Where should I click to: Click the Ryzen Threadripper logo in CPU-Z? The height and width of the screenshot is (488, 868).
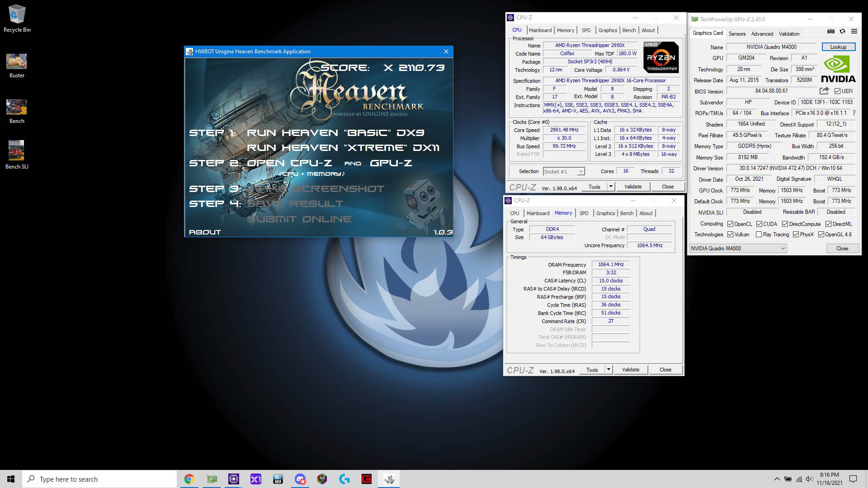click(x=661, y=57)
